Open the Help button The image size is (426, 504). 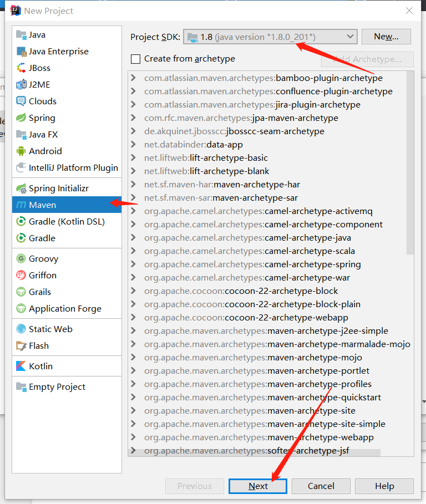(x=384, y=486)
